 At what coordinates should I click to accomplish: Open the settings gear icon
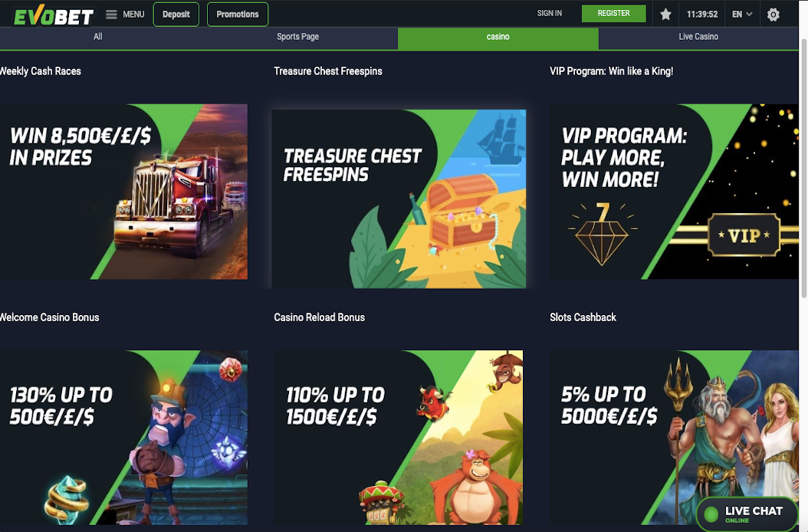tap(773, 15)
